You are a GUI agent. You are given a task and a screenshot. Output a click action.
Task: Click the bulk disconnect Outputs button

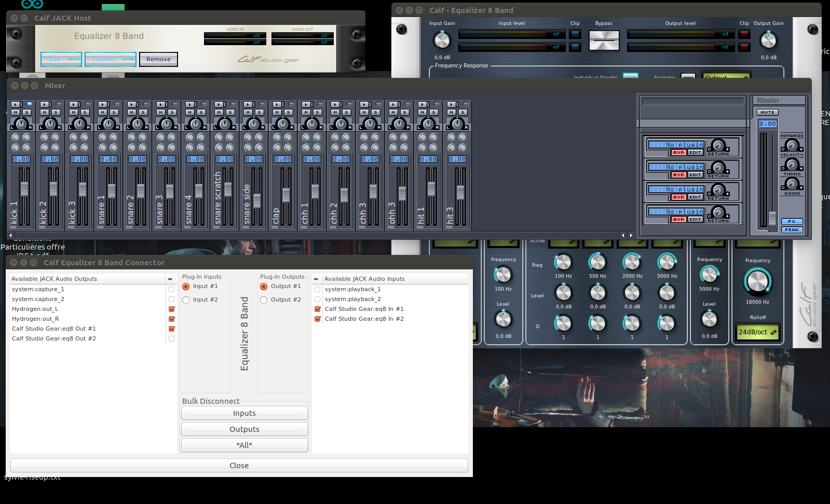(244, 429)
